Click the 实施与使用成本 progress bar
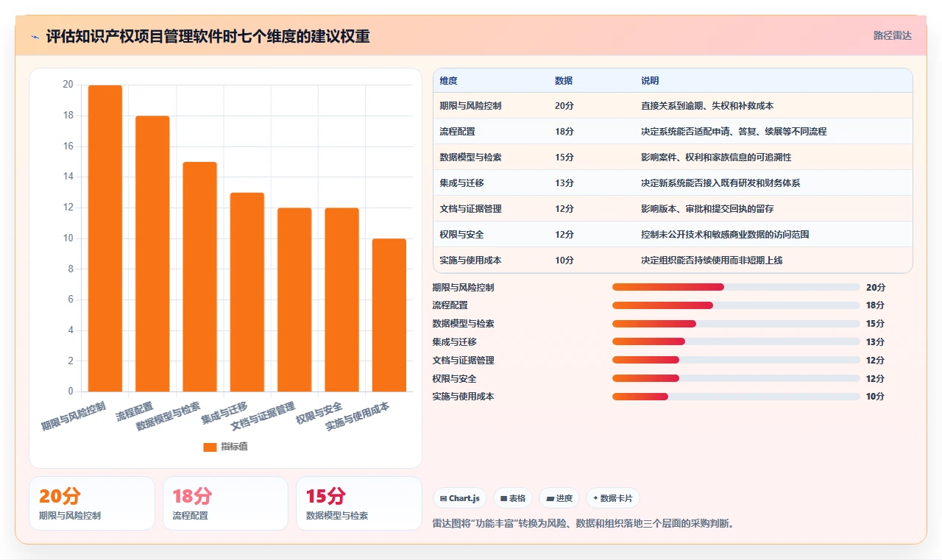 736,397
